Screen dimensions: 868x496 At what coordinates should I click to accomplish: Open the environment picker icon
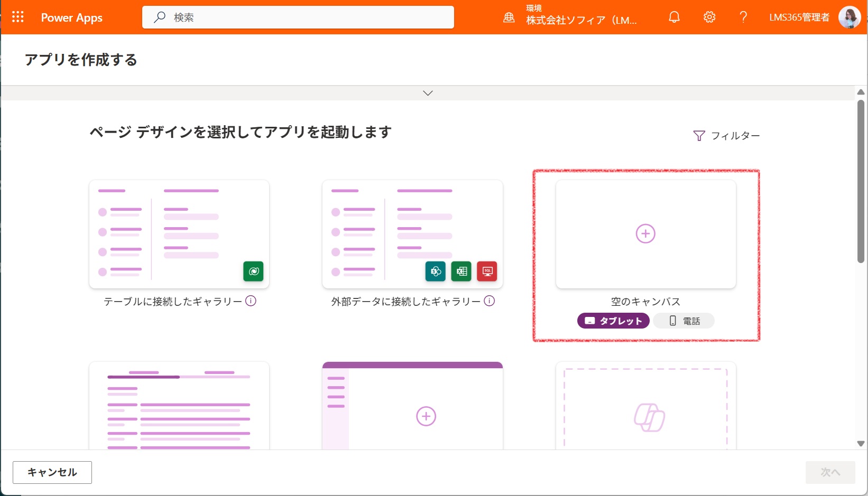509,17
